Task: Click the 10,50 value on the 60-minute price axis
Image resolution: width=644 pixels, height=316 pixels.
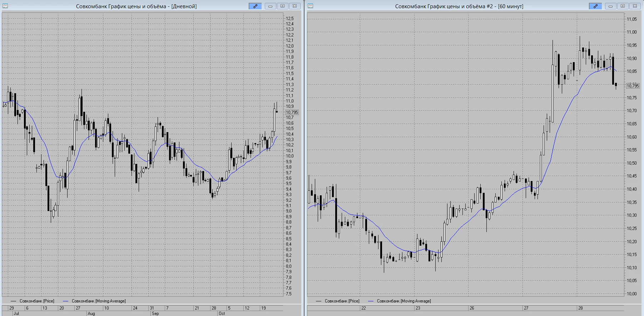Action: pyautogui.click(x=632, y=163)
